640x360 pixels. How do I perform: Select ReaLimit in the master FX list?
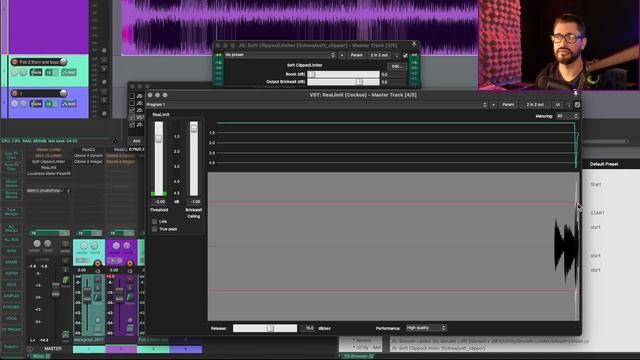pyautogui.click(x=49, y=167)
